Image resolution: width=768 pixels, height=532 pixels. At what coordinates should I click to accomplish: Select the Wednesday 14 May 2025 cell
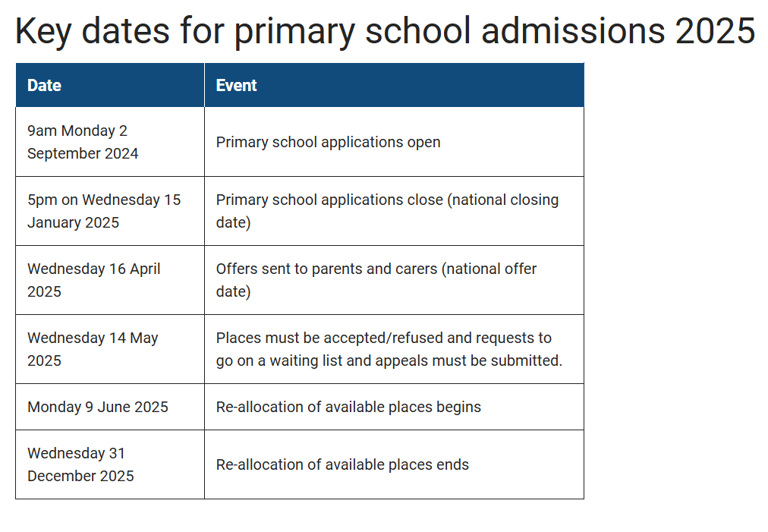coord(93,349)
